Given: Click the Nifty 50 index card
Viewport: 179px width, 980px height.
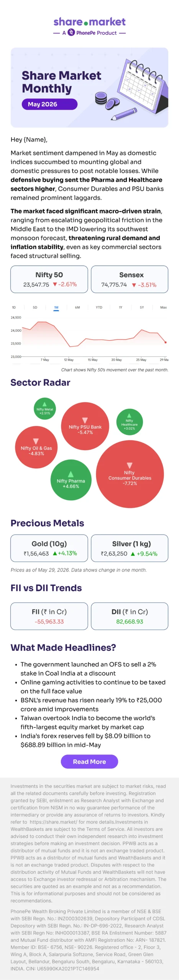Looking at the screenshot, I should (49, 279).
